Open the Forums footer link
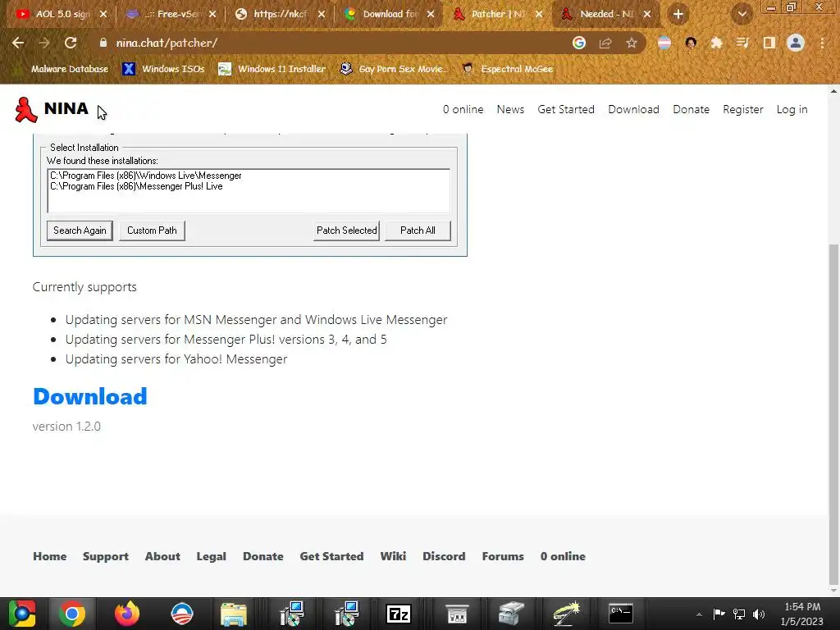 click(503, 556)
